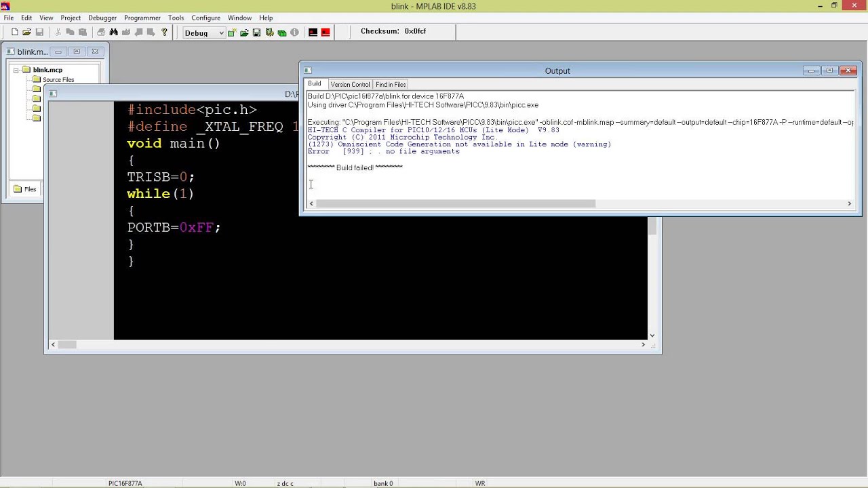
Task: Click the Open file folder icon
Action: [x=26, y=32]
